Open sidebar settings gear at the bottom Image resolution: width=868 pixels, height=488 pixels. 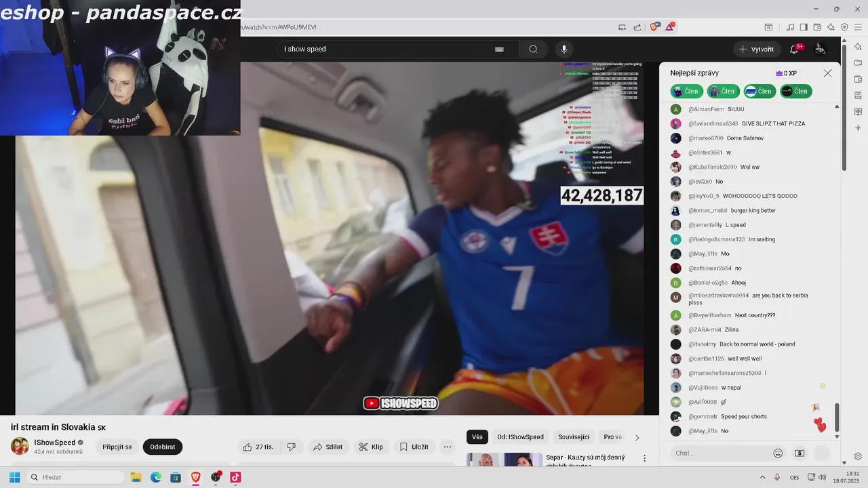pos(858,456)
